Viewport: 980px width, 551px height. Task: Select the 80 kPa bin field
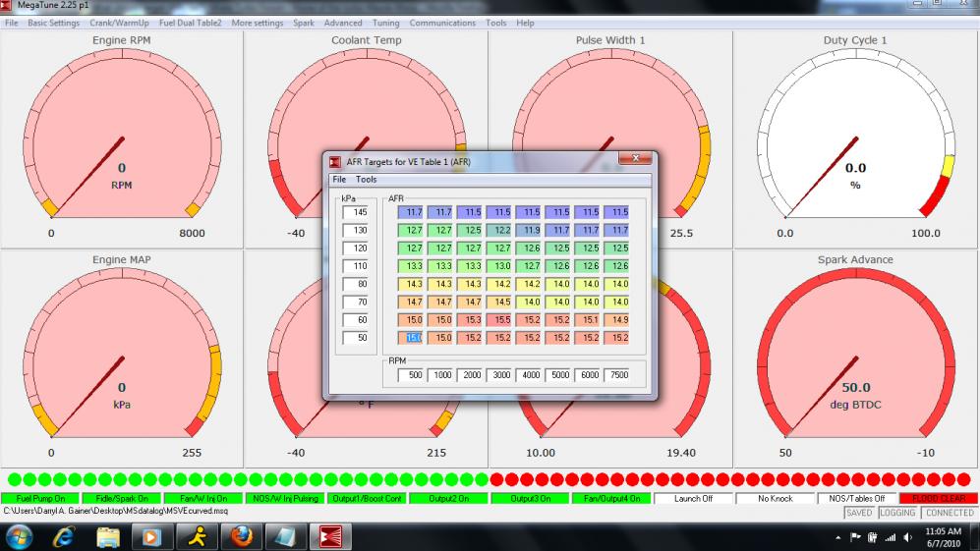tap(355, 284)
